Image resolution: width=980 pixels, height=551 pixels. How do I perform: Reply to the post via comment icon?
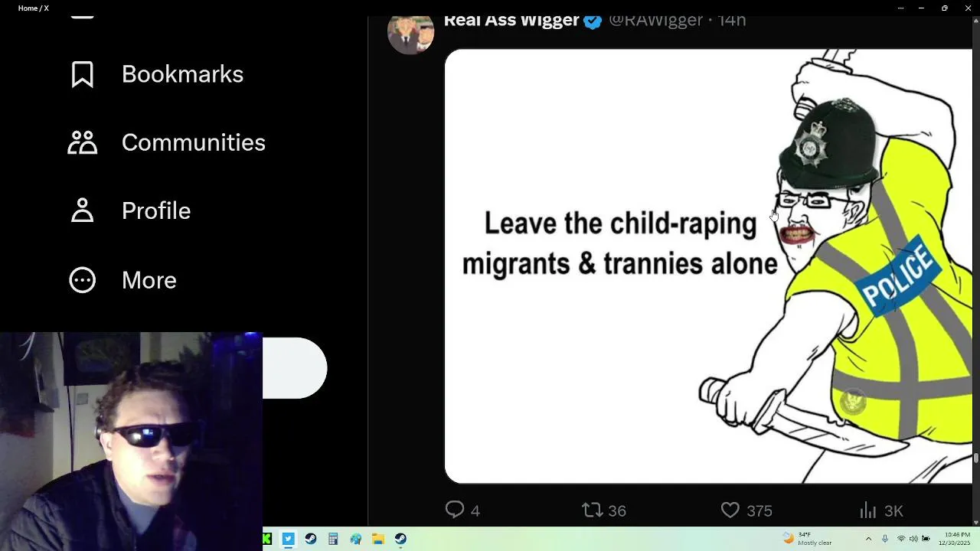(455, 510)
